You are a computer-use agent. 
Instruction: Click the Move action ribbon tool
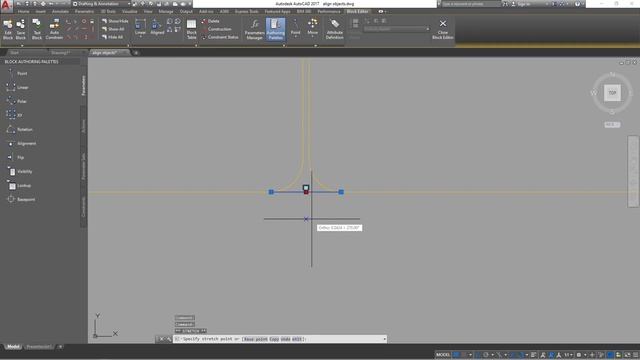pyautogui.click(x=313, y=27)
